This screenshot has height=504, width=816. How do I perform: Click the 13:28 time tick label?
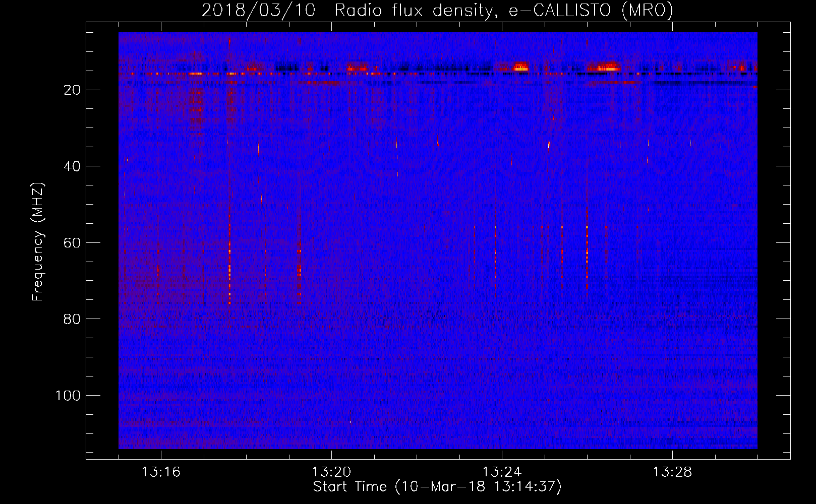(672, 472)
